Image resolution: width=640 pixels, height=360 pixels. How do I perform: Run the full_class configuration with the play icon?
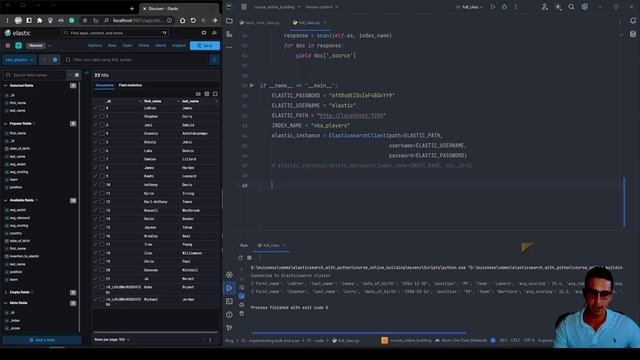pos(493,7)
